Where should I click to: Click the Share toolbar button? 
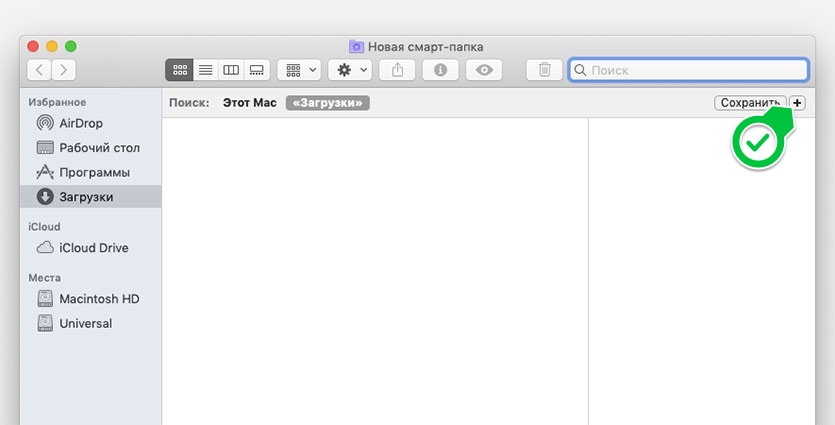[397, 70]
